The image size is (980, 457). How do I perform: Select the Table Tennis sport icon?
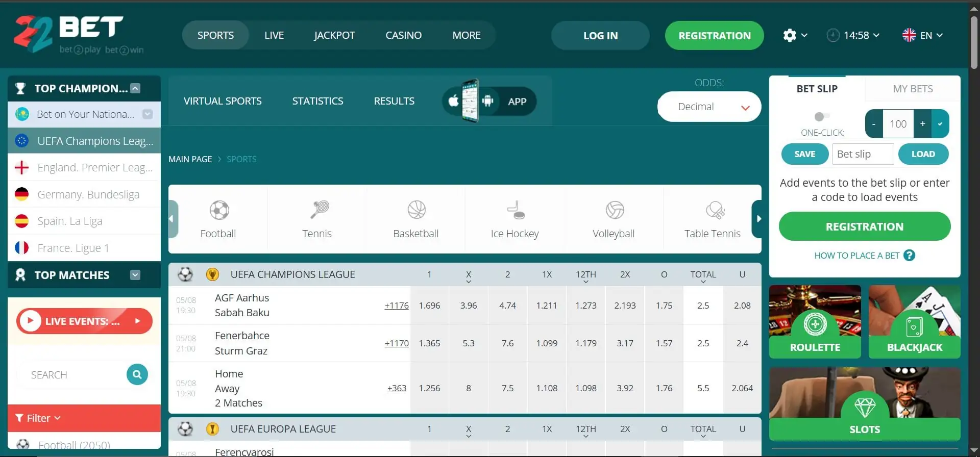[x=715, y=210]
